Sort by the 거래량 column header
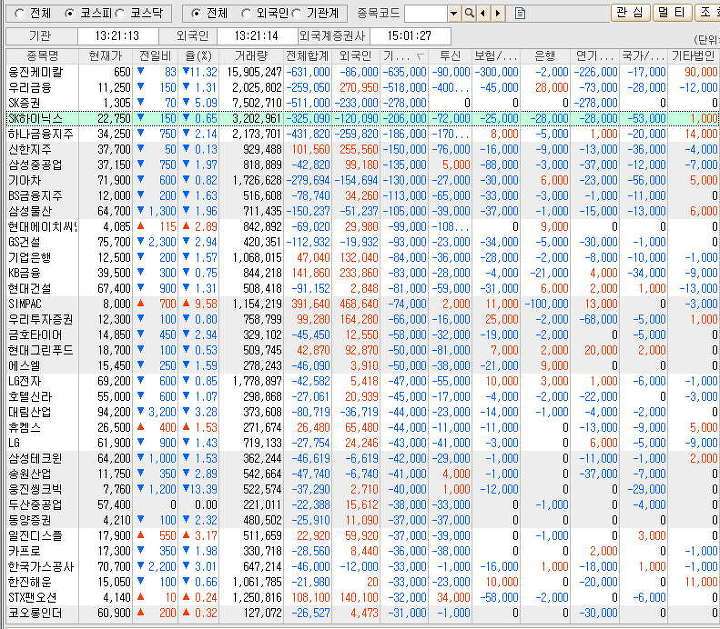 point(251,56)
